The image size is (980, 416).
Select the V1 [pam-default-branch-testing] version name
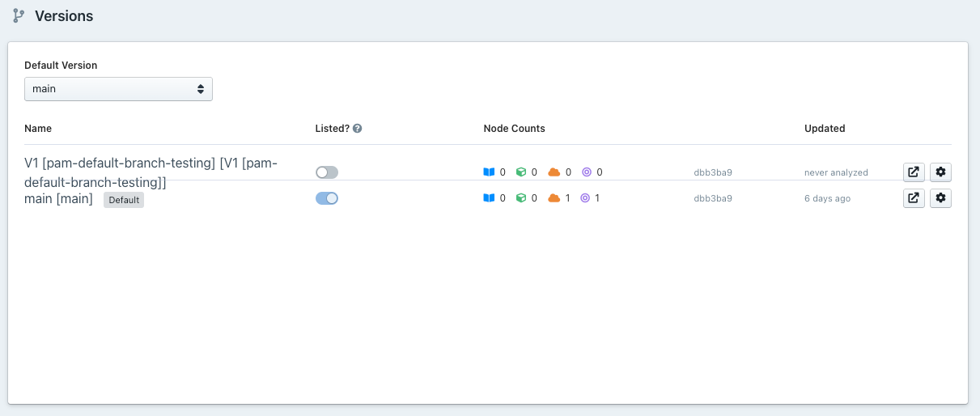click(x=151, y=172)
